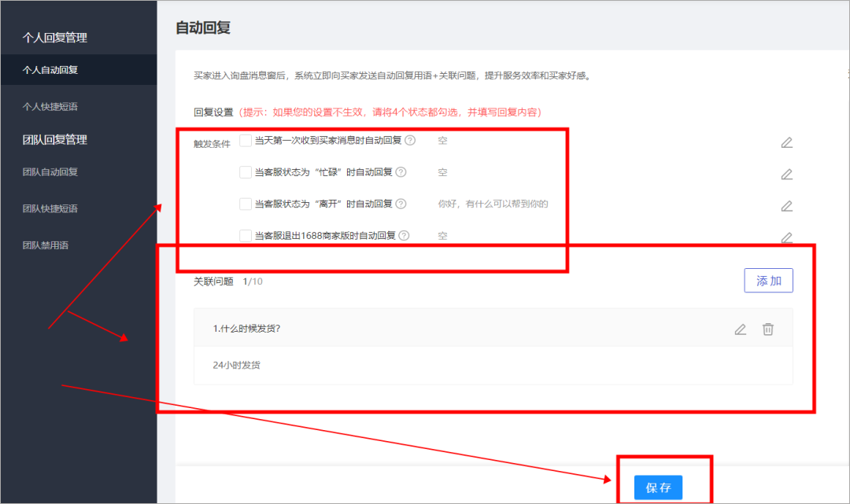The width and height of the screenshot is (850, 504).
Task: Click reply text 你好，有什么可以帮到你的
Action: click(493, 204)
